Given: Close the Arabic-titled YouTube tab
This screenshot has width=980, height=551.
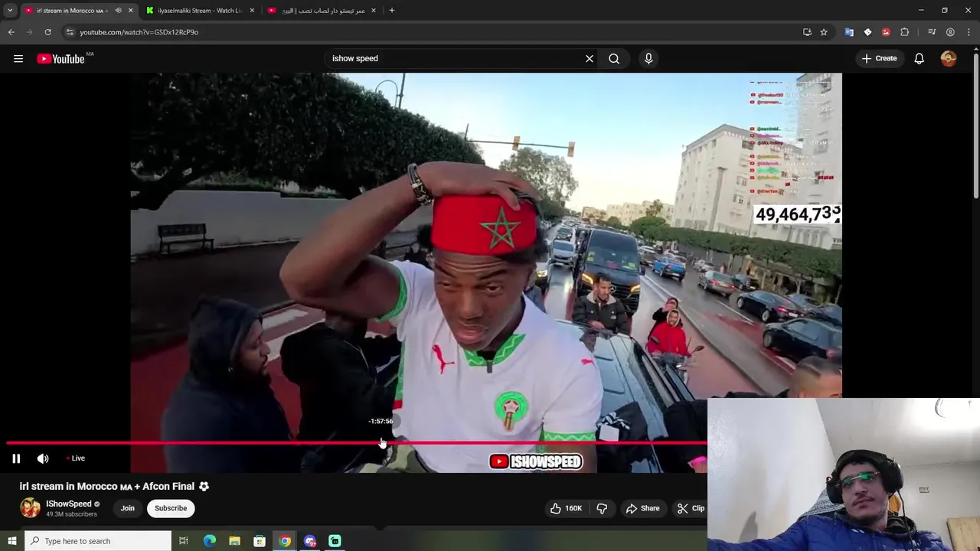Looking at the screenshot, I should coord(374,11).
